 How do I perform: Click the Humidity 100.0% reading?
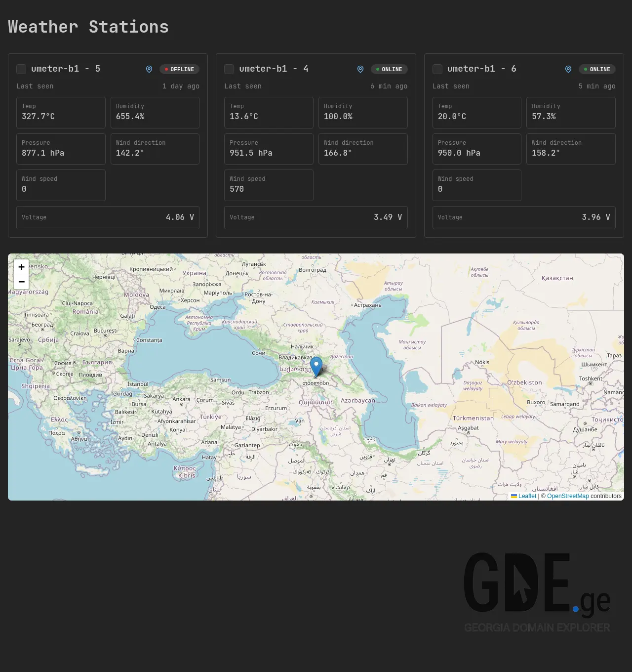click(363, 113)
